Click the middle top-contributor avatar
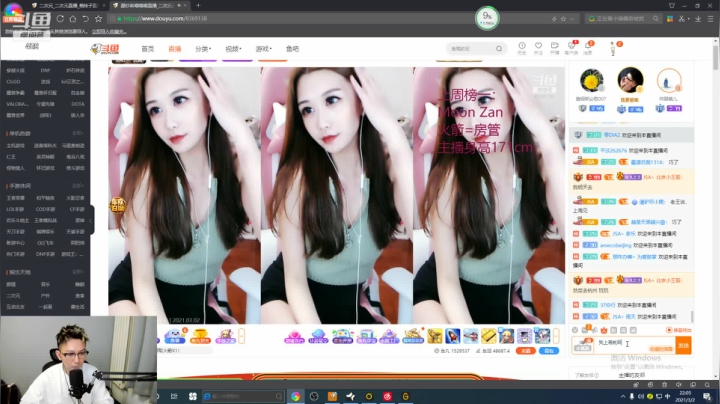The height and width of the screenshot is (404, 720). coord(630,80)
